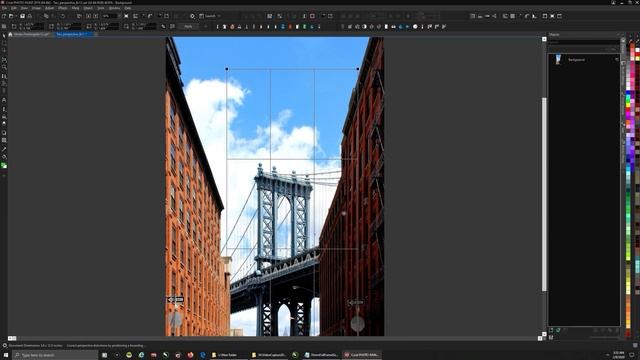Save the document with the disk icon
Screen dimensions: 640x360
click(x=22, y=16)
